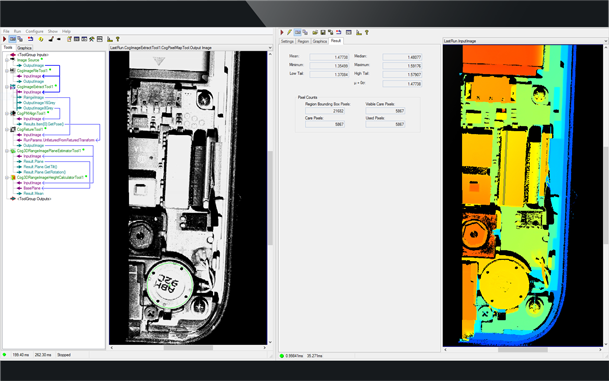The height and width of the screenshot is (381, 609).
Task: Collapse the CogImageExtractTool1 node
Action: click(7, 87)
